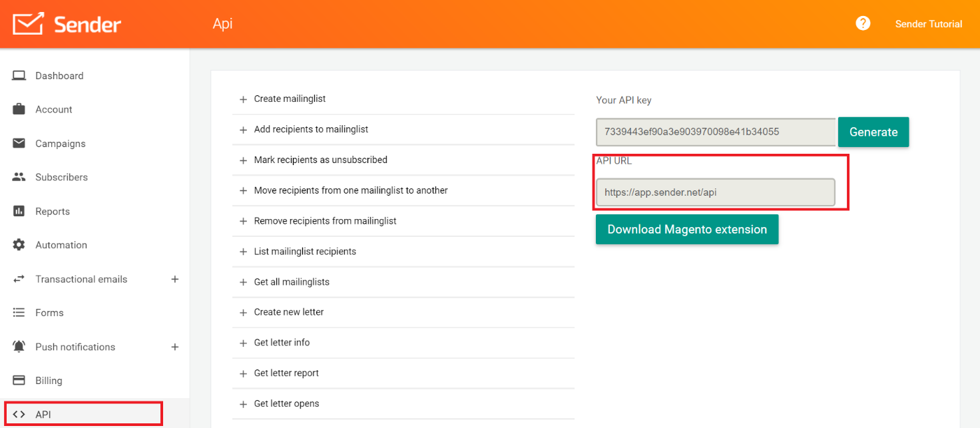
Task: Expand Get letter info section
Action: pos(403,343)
